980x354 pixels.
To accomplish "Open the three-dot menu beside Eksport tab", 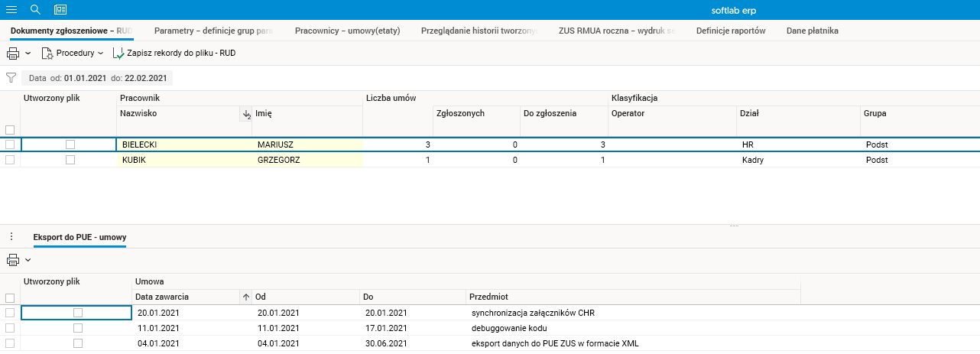I will pos(11,237).
